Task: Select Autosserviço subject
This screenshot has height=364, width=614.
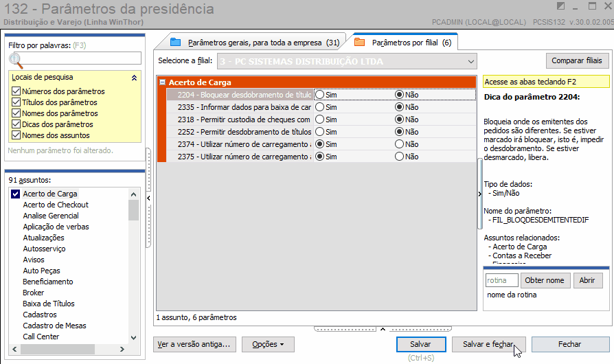Action: (x=44, y=249)
